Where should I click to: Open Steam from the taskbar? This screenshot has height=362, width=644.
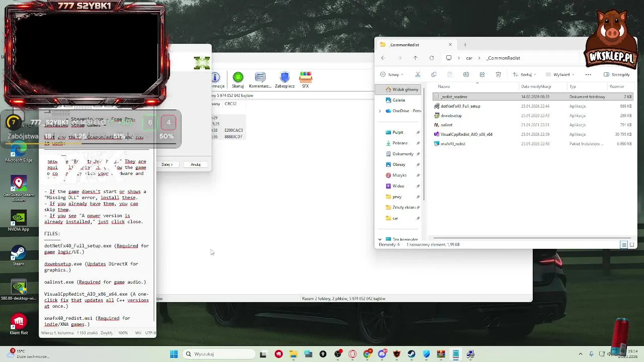tap(412, 354)
